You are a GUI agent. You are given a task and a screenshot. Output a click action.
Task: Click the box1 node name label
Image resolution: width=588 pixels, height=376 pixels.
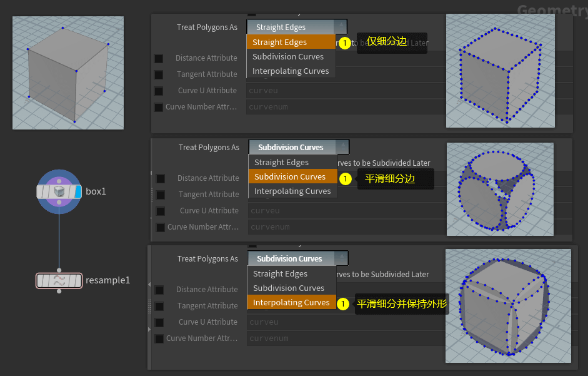96,191
